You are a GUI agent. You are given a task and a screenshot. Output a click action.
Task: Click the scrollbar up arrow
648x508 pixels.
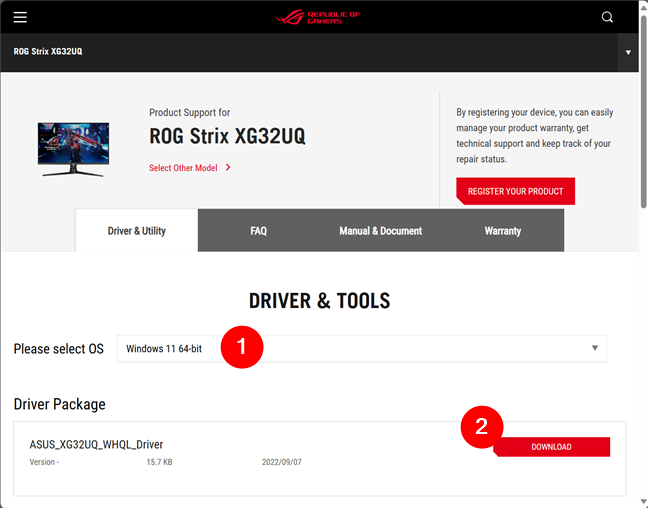pos(641,7)
